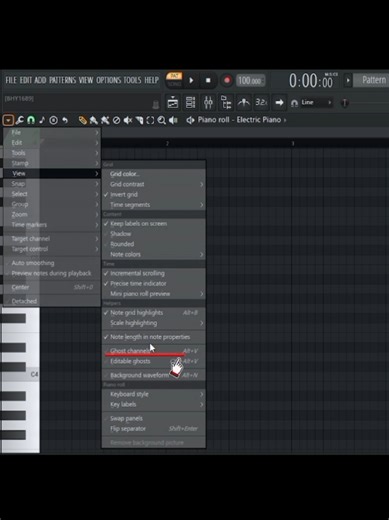Viewport: 389px width, 520px height.
Task: Open the OPTIONS menu
Action: click(x=109, y=80)
